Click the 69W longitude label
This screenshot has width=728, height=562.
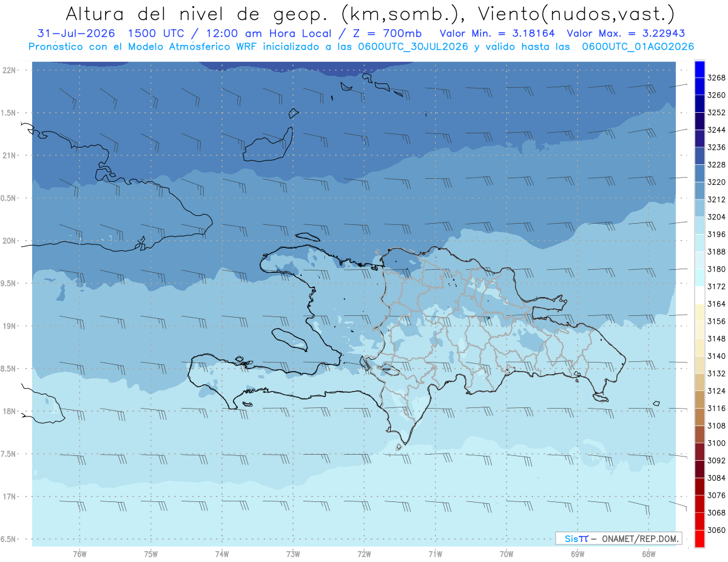pos(578,554)
